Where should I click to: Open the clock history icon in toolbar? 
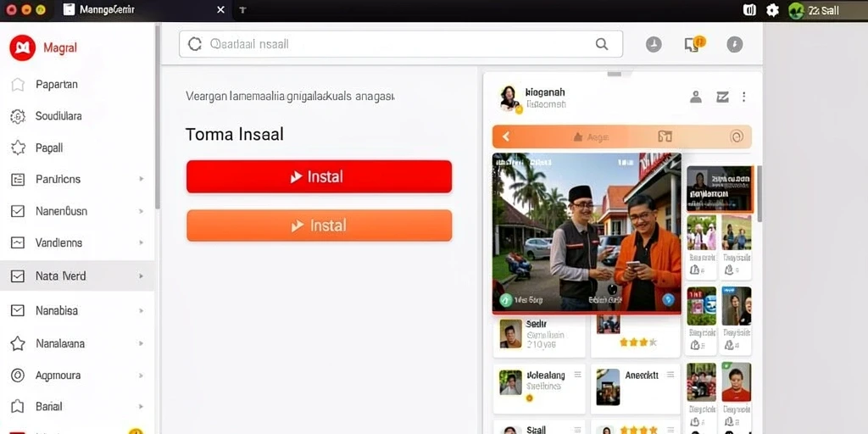[x=654, y=44]
